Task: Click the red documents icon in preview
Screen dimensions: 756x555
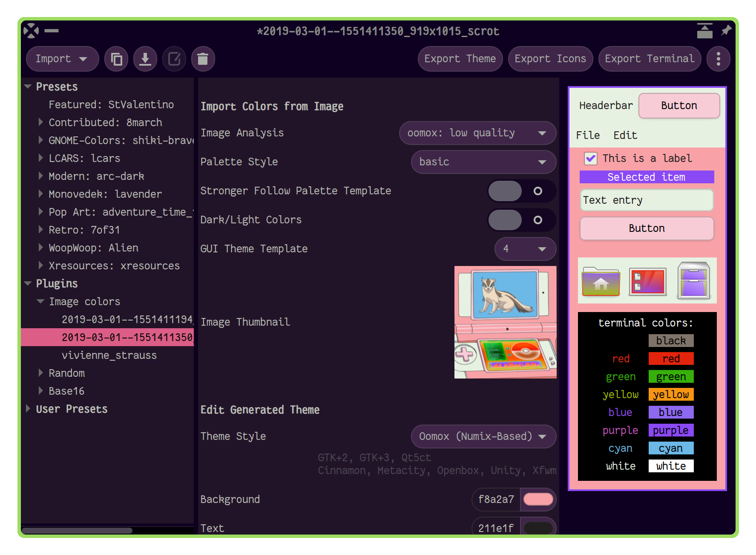Action: 647,281
